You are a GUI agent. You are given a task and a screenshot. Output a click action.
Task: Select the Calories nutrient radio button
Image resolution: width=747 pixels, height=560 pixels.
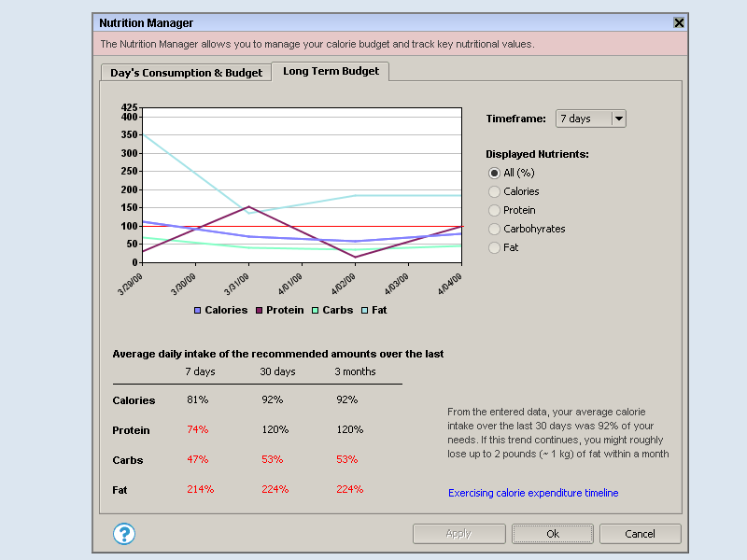(495, 191)
